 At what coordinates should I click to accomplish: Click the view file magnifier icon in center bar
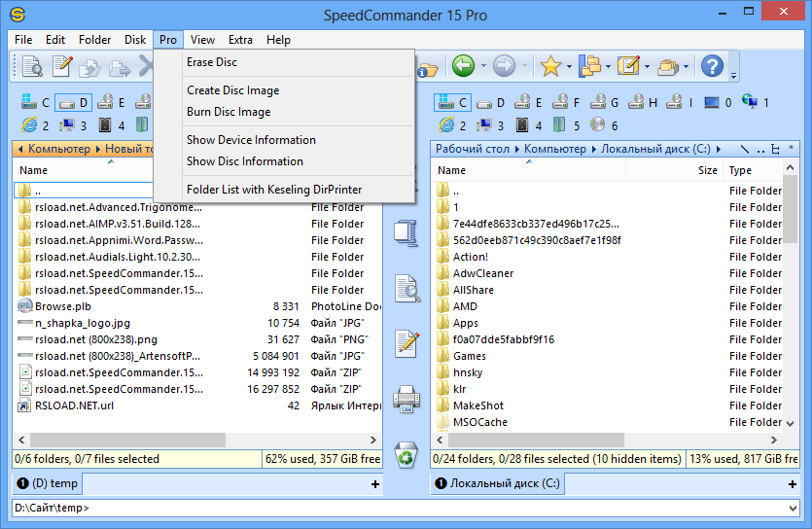click(407, 288)
